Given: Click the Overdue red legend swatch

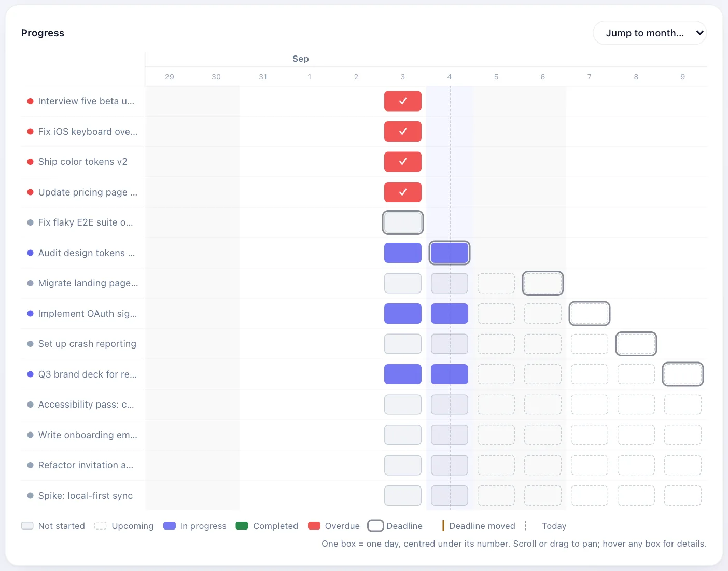Looking at the screenshot, I should click(314, 526).
